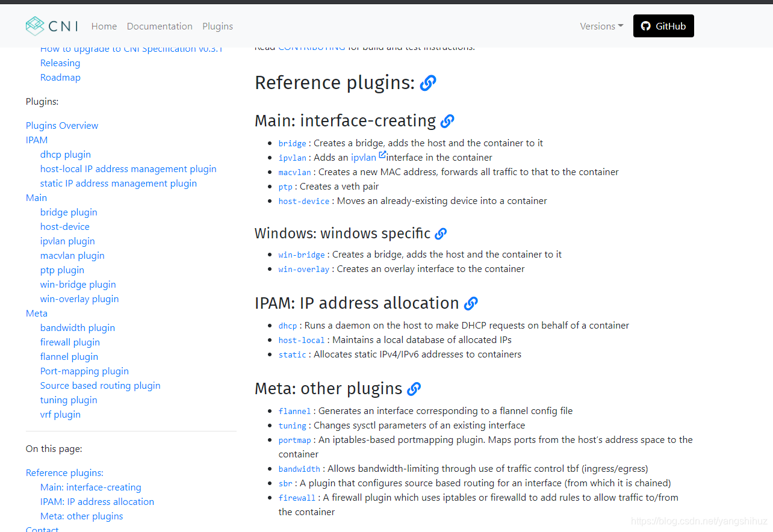Open the Roadmap sidebar link
The image size is (773, 532).
pyautogui.click(x=60, y=77)
